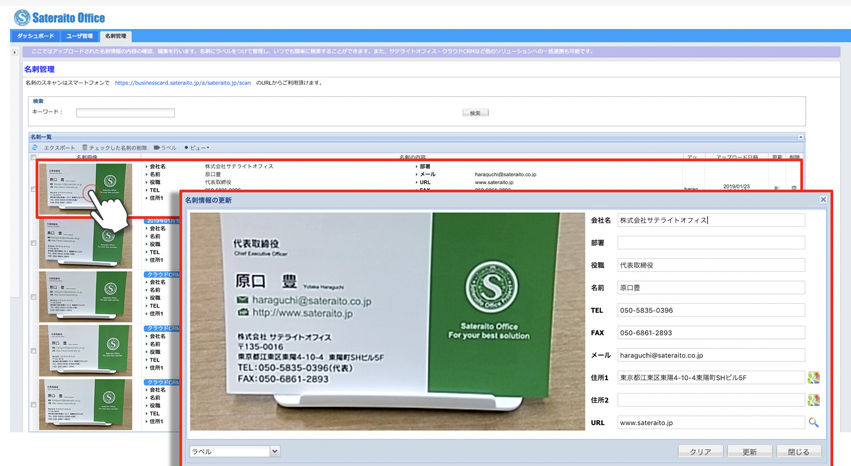The height and width of the screenshot is (466, 851).
Task: Click the large business card image in dialog
Action: pyautogui.click(x=387, y=321)
